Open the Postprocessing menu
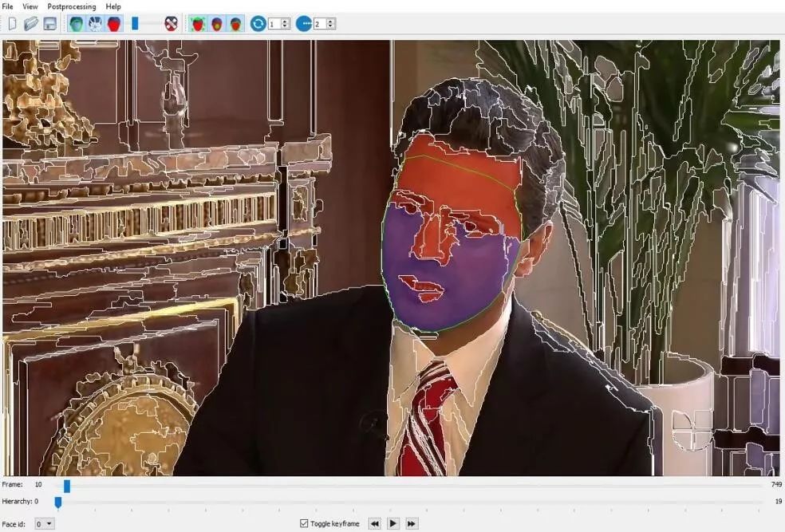 click(72, 6)
